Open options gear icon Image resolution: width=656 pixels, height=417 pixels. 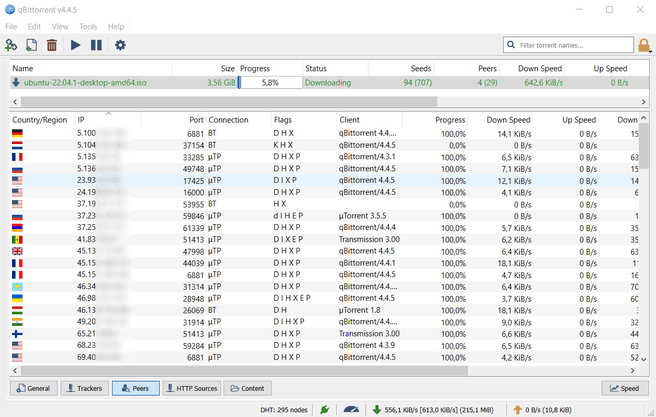pyautogui.click(x=120, y=45)
